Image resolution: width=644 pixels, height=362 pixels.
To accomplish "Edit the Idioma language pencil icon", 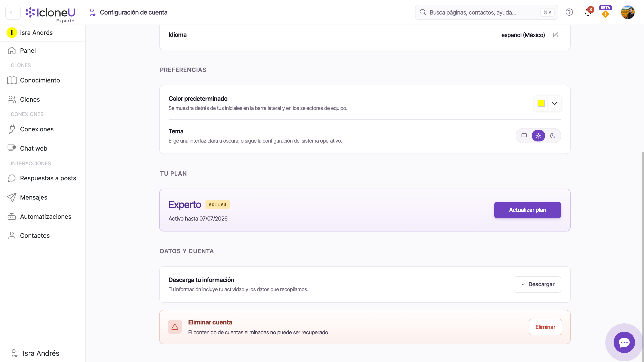I will click(555, 35).
